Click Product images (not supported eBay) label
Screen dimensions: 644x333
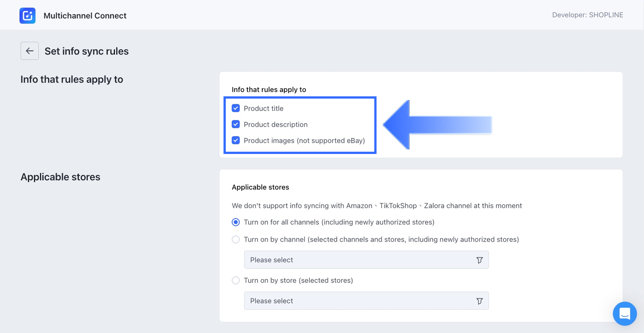[304, 141]
